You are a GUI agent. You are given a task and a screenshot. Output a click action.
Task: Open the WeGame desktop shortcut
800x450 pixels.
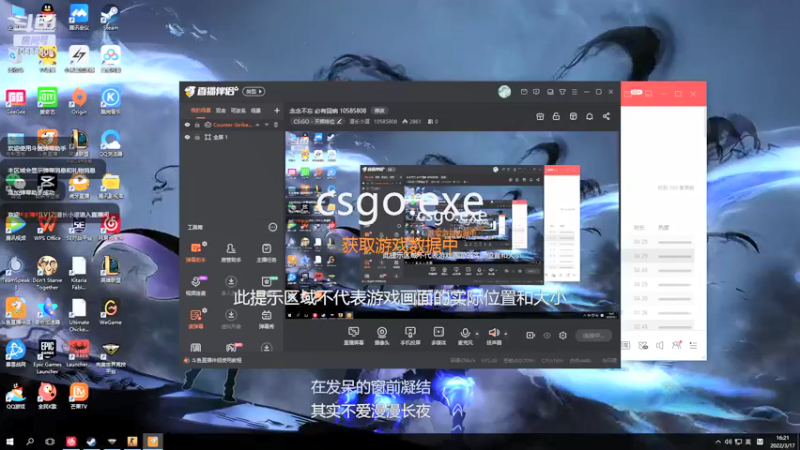coord(110,312)
